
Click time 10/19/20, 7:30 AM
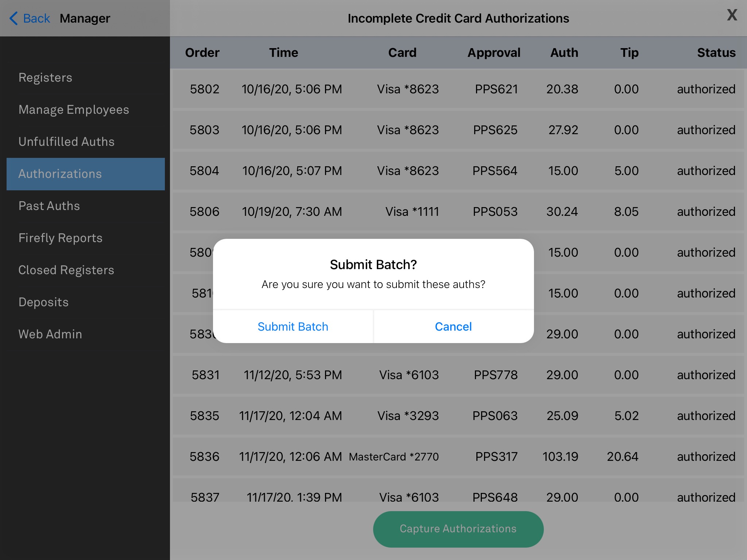coord(292,211)
